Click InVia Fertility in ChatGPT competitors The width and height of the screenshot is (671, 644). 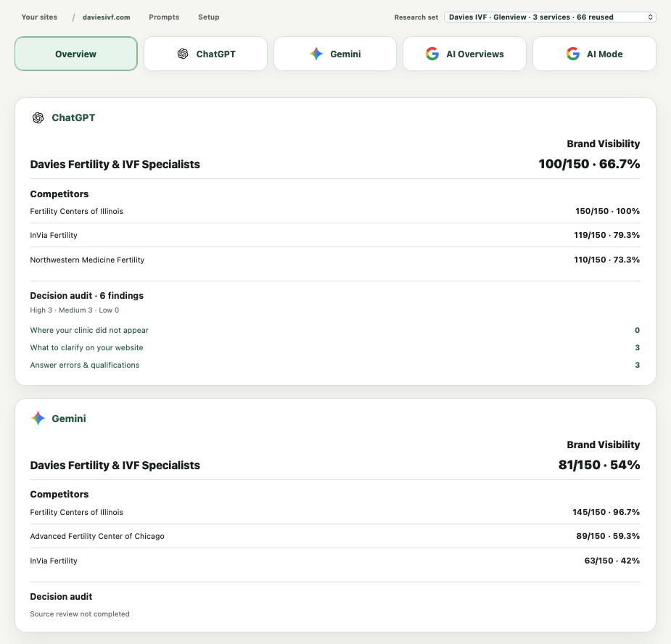pyautogui.click(x=54, y=236)
